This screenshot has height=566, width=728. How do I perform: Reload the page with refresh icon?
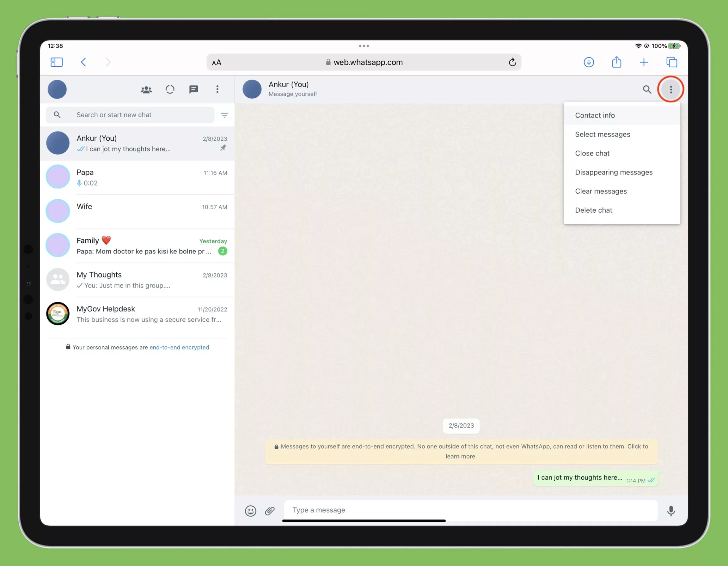tap(512, 62)
